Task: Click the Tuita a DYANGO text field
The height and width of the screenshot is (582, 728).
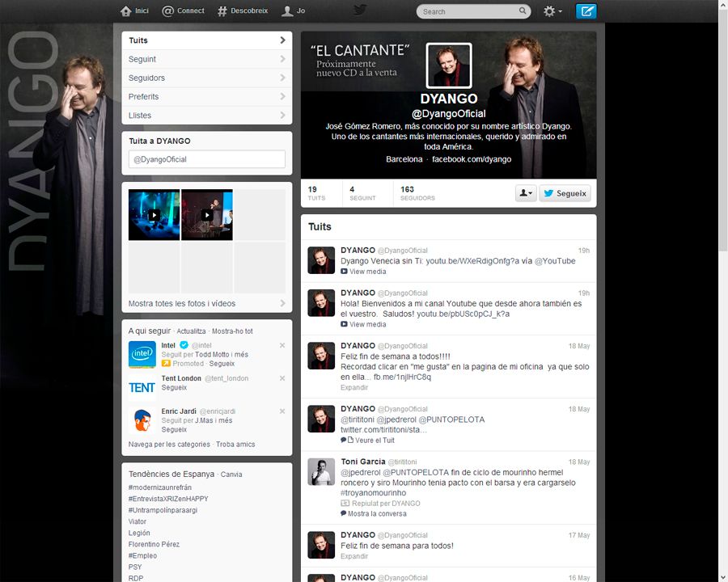Action: click(x=206, y=159)
